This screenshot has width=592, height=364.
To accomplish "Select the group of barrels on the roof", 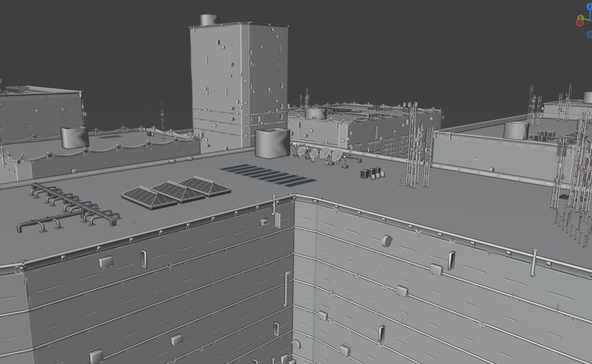I will (x=372, y=173).
